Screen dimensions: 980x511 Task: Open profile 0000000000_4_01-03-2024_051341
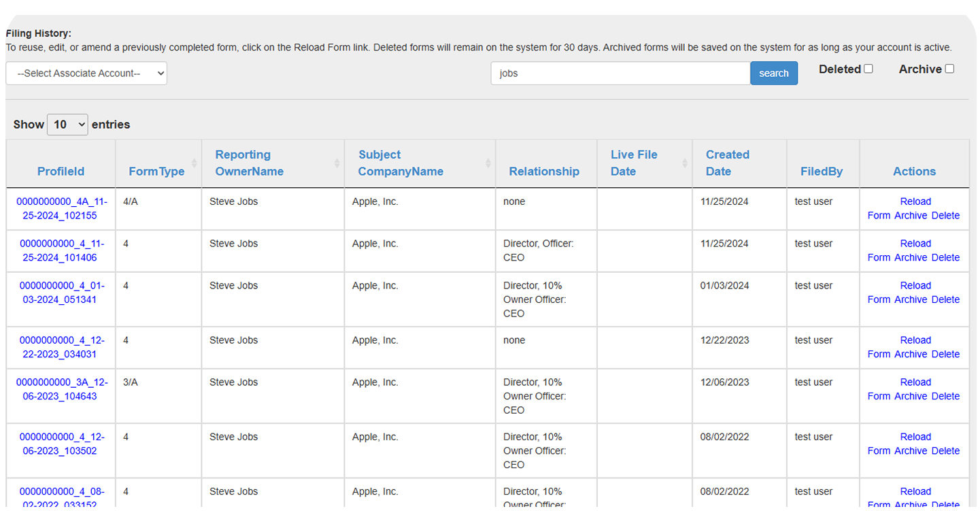(x=60, y=292)
